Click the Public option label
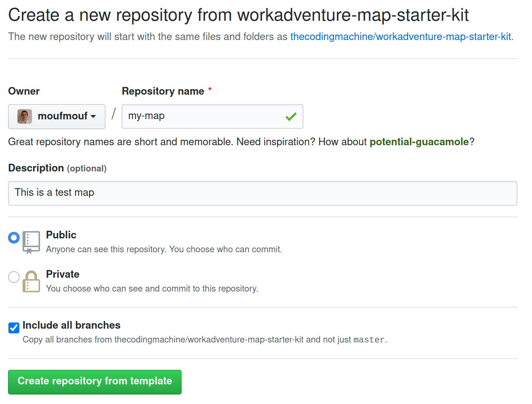Image resolution: width=532 pixels, height=404 pixels. [61, 235]
